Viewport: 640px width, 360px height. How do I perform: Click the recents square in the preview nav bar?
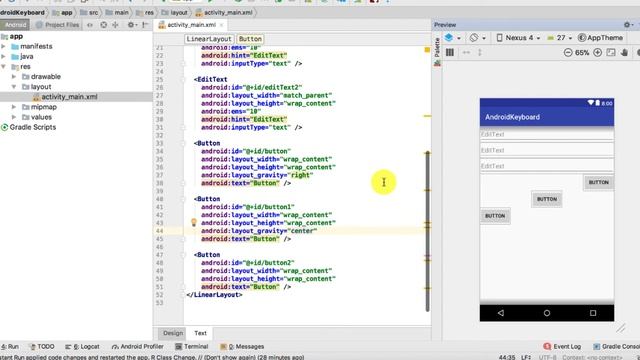[x=593, y=313]
